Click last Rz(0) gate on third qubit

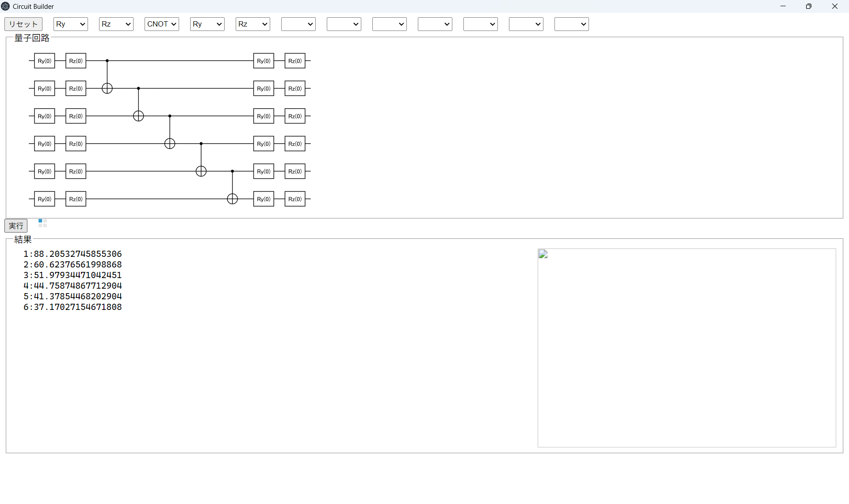tap(295, 116)
